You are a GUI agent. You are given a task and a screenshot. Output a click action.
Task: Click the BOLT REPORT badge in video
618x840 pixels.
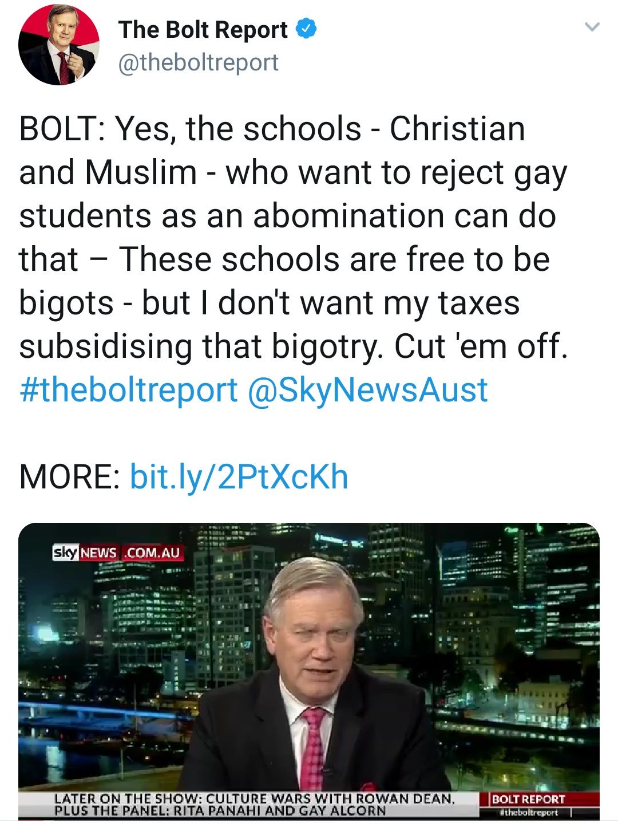[x=528, y=799]
